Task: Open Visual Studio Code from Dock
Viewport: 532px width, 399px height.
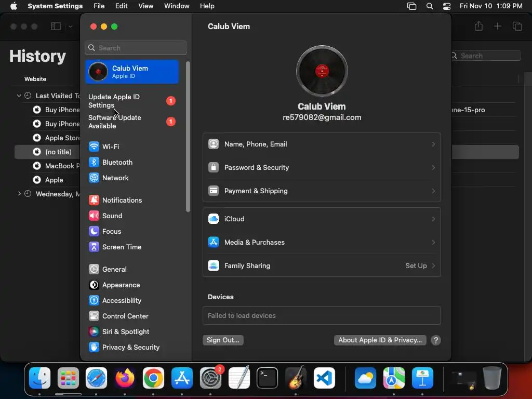Action: [324, 378]
